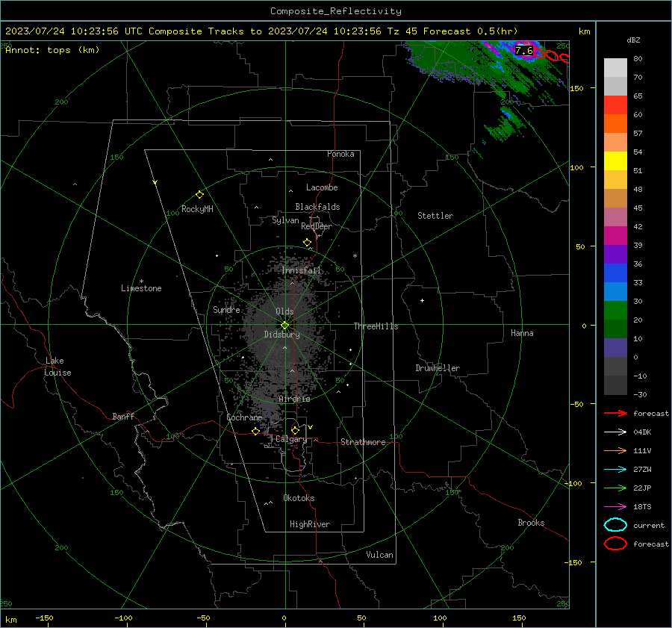The height and width of the screenshot is (628, 672).
Task: Click the asterisk marker above Limestone
Action: tap(141, 282)
